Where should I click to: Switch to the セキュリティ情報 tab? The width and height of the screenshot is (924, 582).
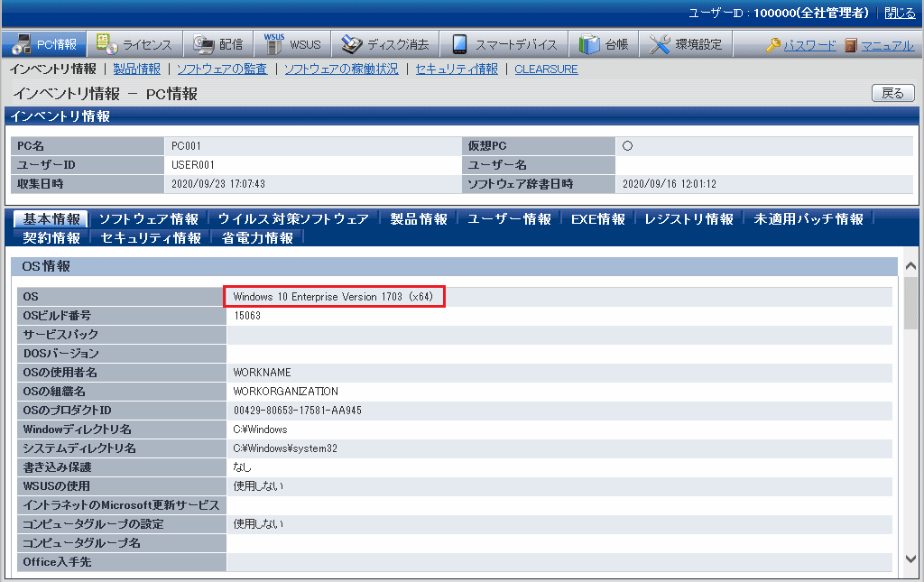coord(151,238)
